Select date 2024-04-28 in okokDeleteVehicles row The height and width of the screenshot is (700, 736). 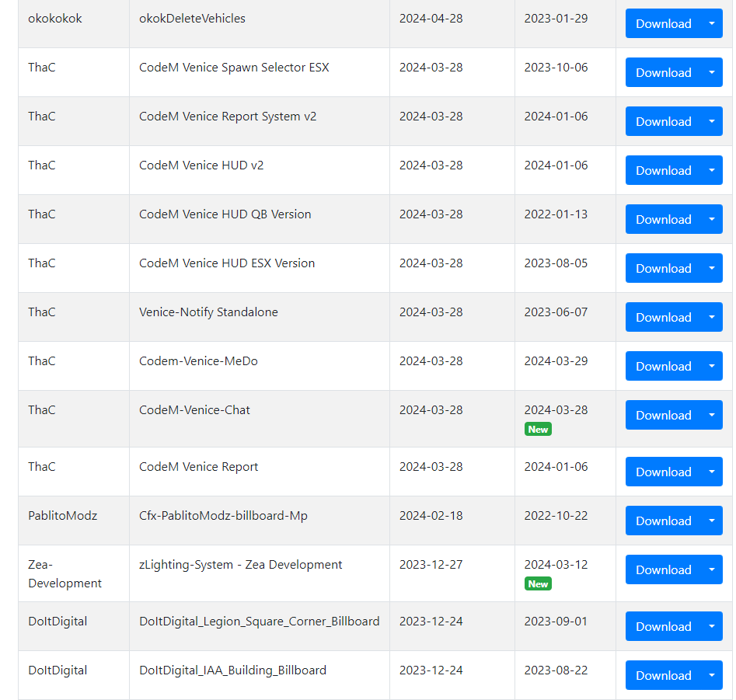pos(431,19)
